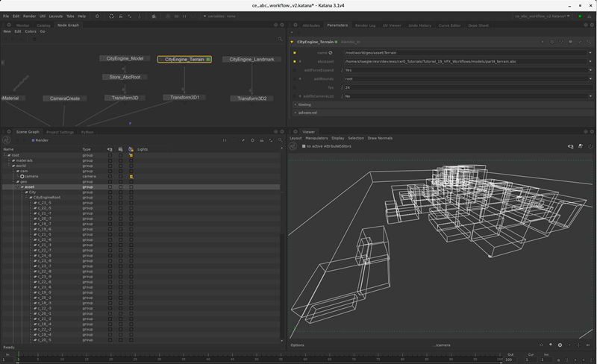Click the Katana swirl icon in Scene Graph

click(7, 140)
